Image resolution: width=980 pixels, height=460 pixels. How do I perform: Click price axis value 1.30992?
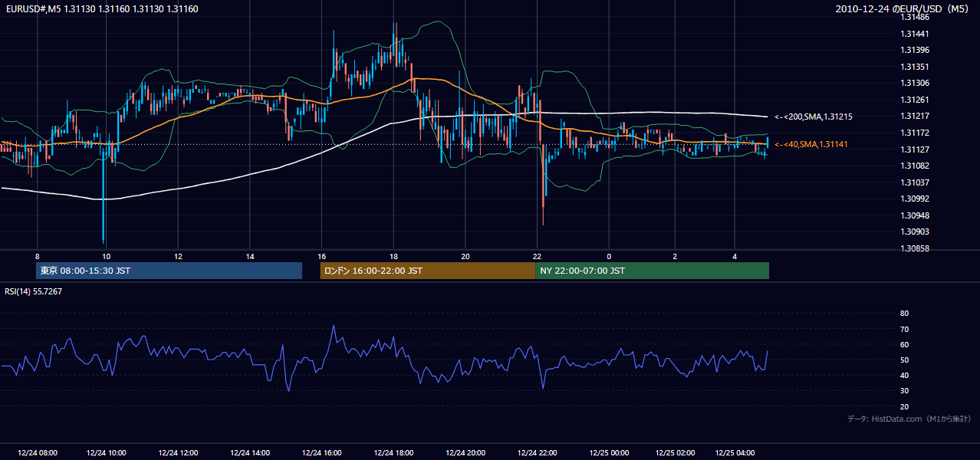click(x=914, y=199)
